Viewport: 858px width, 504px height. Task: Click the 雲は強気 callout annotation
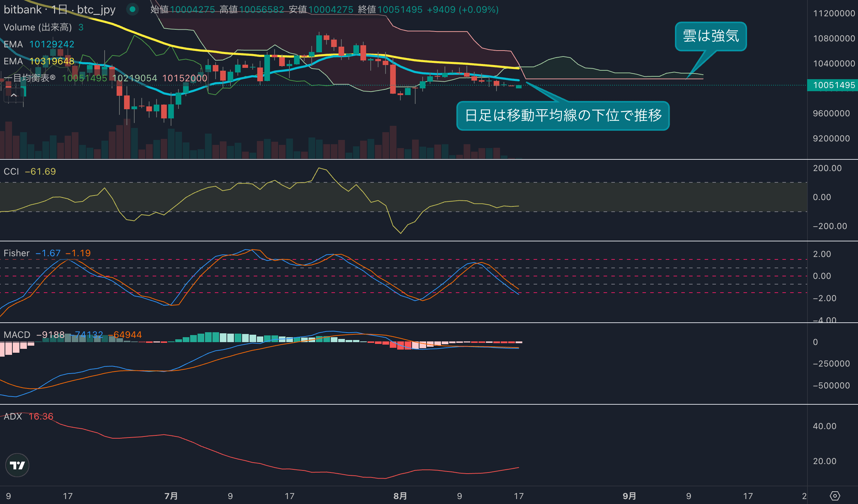point(711,36)
